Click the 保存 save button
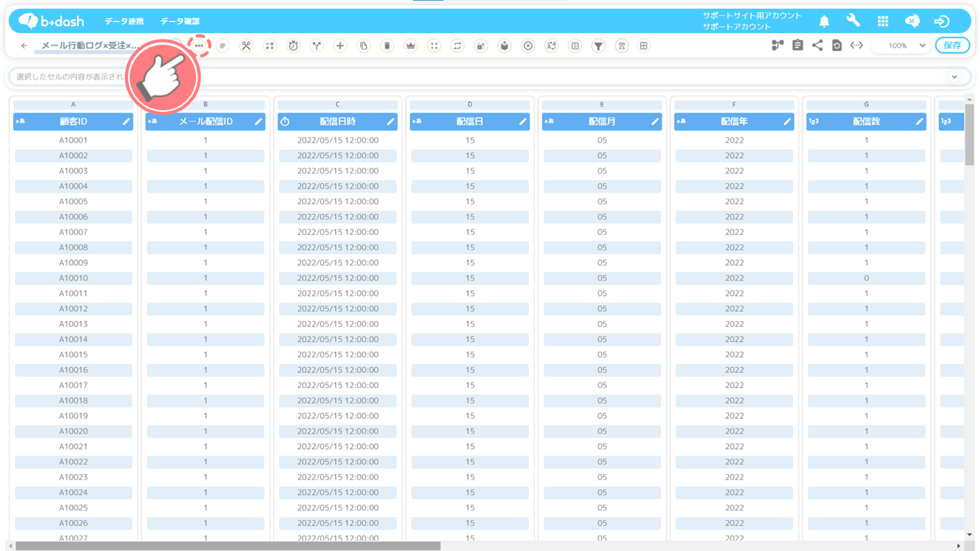Screen dimensions: 980x551 pos(952,46)
